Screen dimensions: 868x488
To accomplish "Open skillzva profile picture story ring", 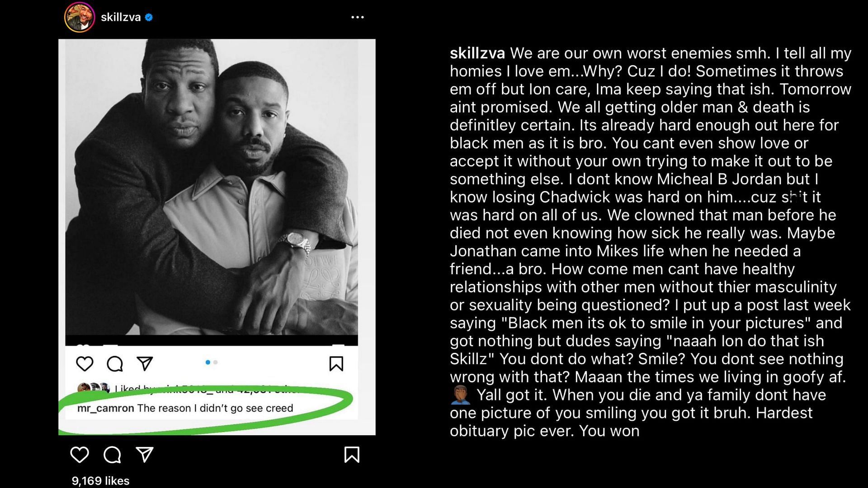I will 80,17.
